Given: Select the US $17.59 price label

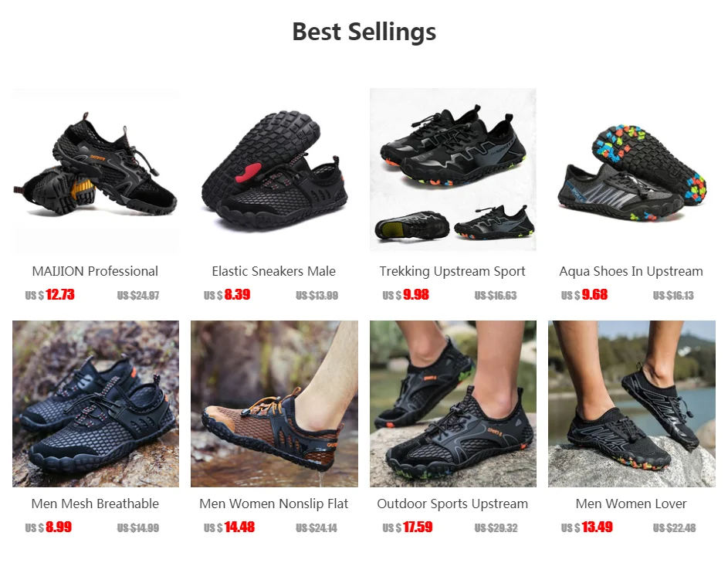Looking at the screenshot, I should pos(407,527).
